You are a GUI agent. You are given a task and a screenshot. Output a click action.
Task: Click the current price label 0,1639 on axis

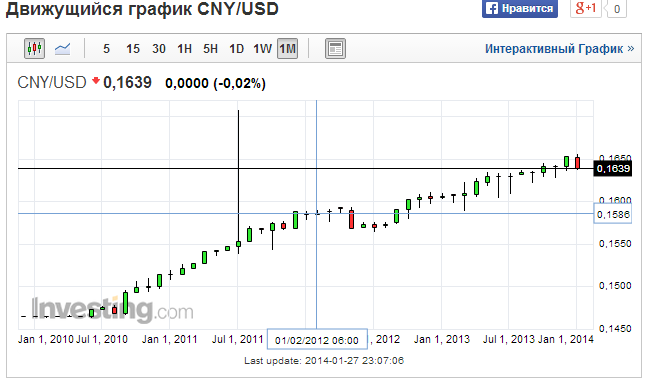pyautogui.click(x=613, y=169)
